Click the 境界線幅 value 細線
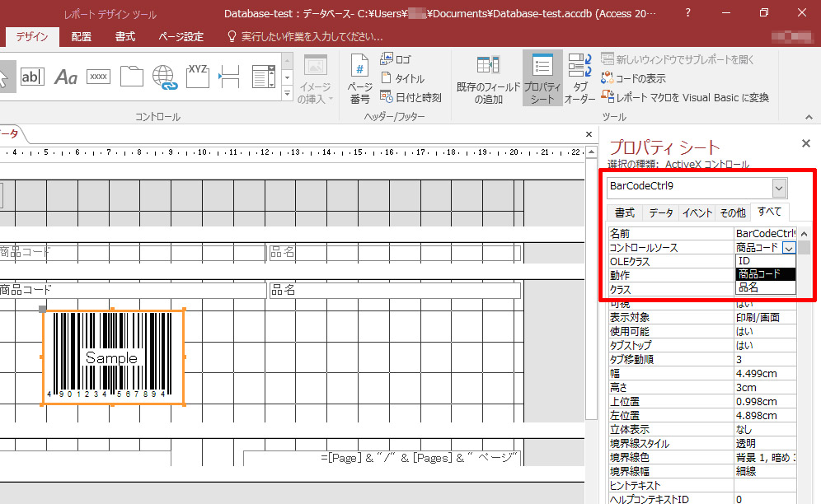Image resolution: width=821 pixels, height=504 pixels. (x=765, y=472)
